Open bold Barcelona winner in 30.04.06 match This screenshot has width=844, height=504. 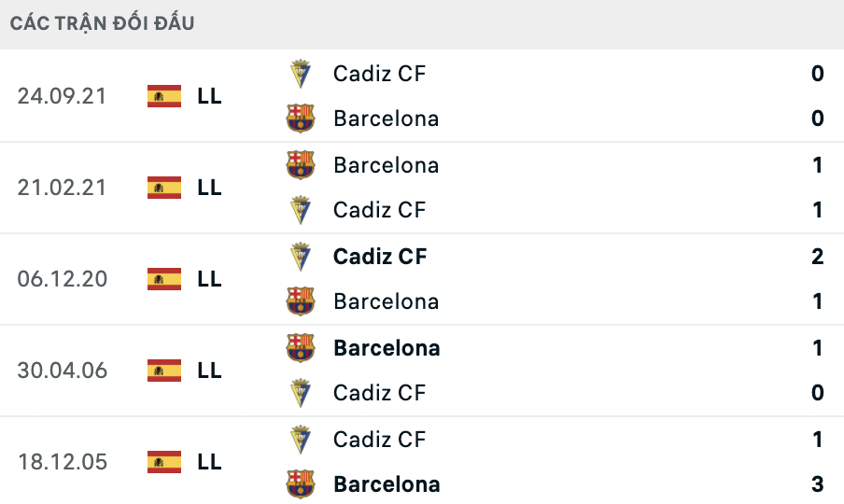pos(387,348)
